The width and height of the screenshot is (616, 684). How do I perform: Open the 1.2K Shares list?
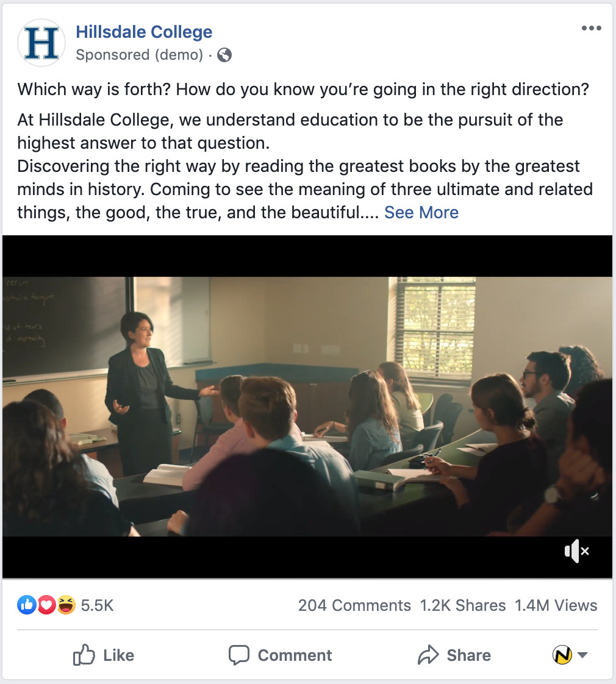click(x=462, y=605)
